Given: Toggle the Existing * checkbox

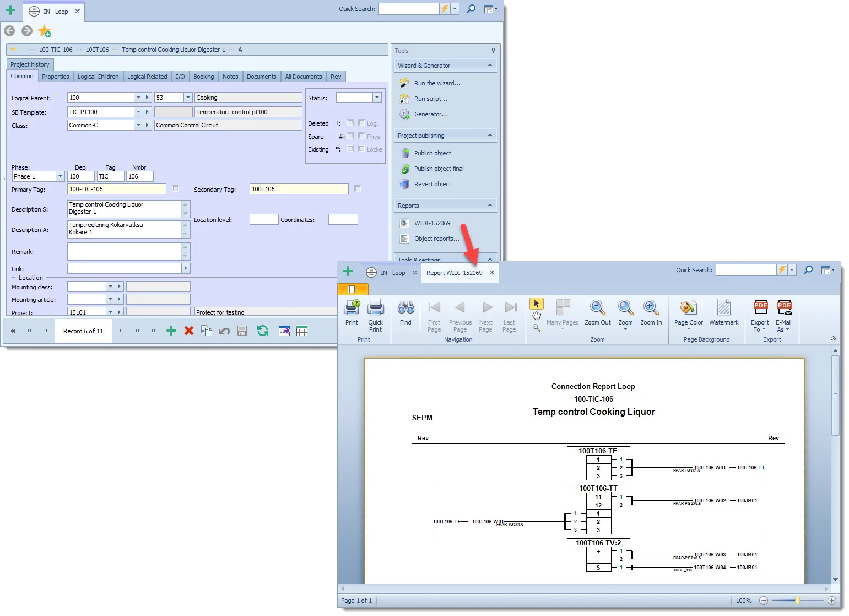Looking at the screenshot, I should coord(350,149).
